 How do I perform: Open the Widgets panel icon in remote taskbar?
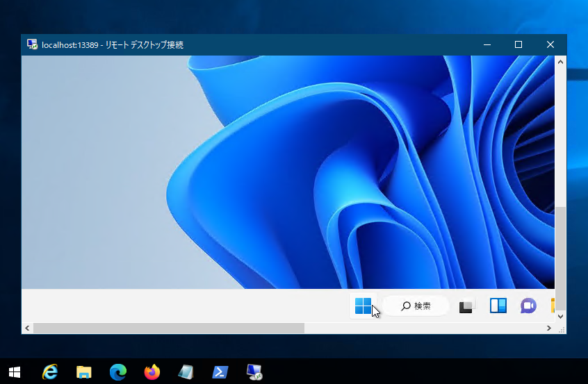pos(498,306)
